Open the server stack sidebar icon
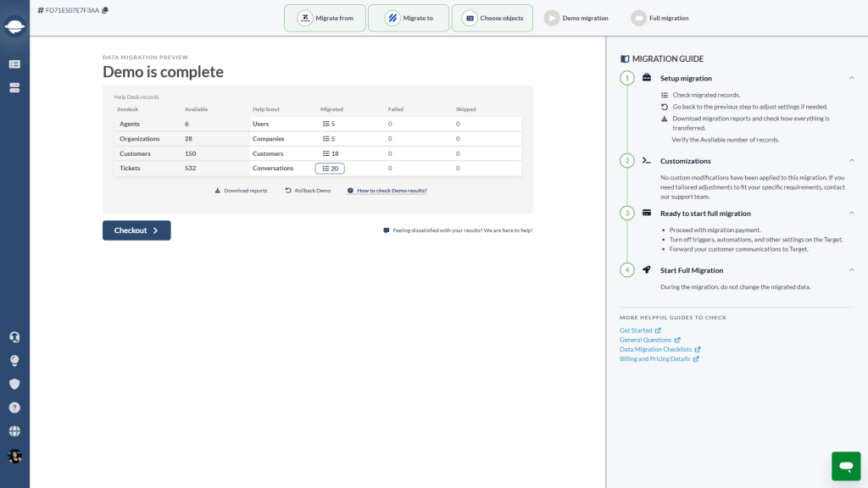The width and height of the screenshot is (868, 488). [14, 87]
